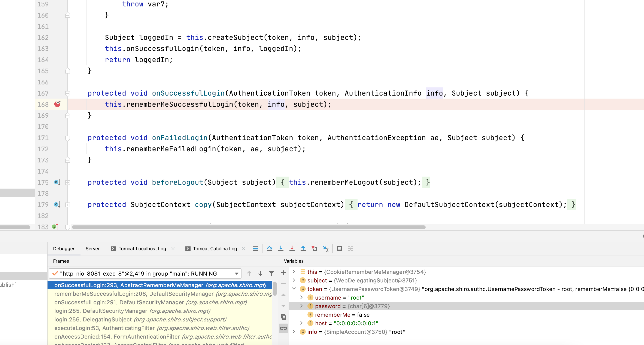The height and width of the screenshot is (345, 644).
Task: Click the Force Step Into red arrow icon
Action: coord(292,248)
